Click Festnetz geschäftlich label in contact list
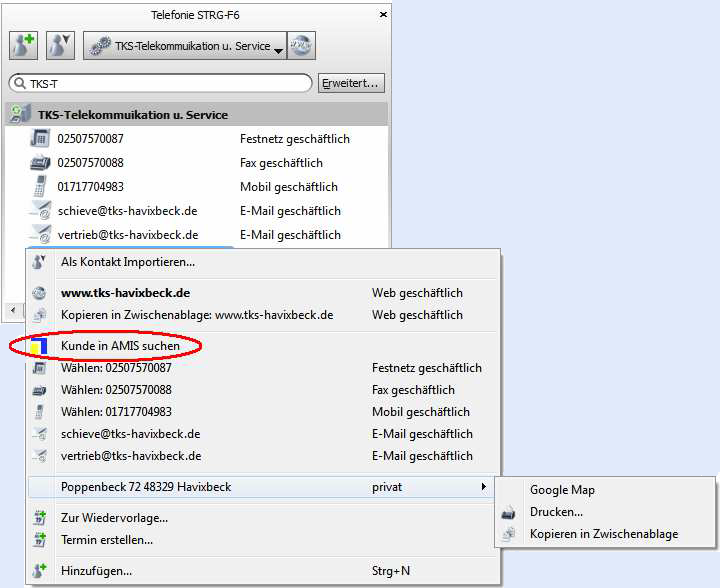This screenshot has width=720, height=588. [x=295, y=139]
